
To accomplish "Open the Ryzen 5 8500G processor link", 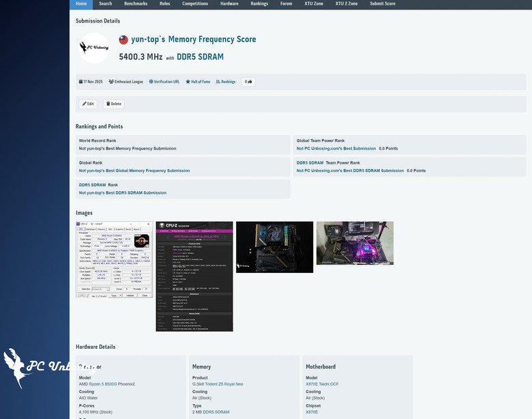I will click(x=103, y=384).
